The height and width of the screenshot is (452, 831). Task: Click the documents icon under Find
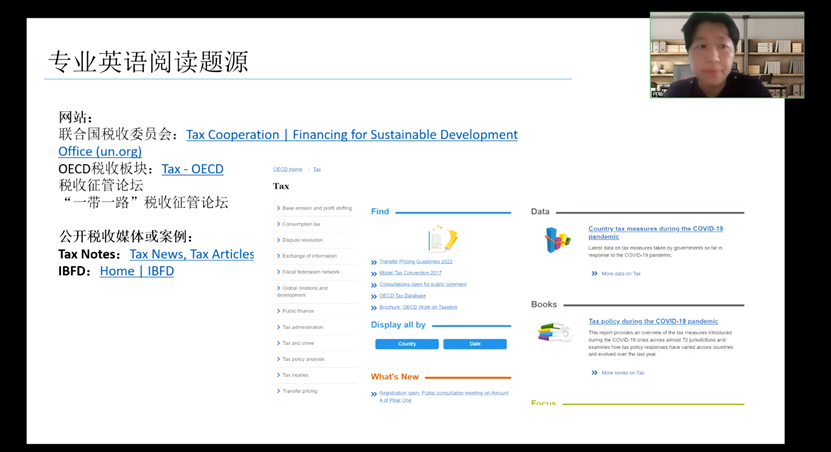[x=442, y=239]
